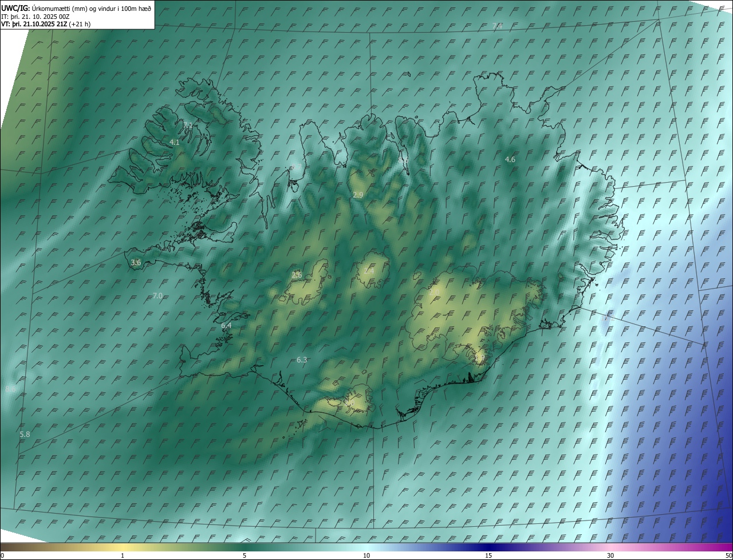
Task: Click the 2.9 value in north Iceland
Action: point(358,195)
